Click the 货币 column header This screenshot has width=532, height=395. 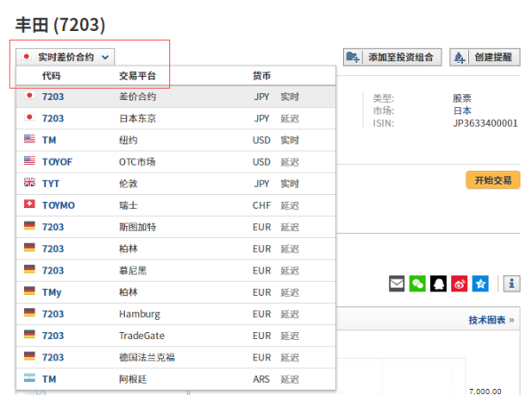262,75
